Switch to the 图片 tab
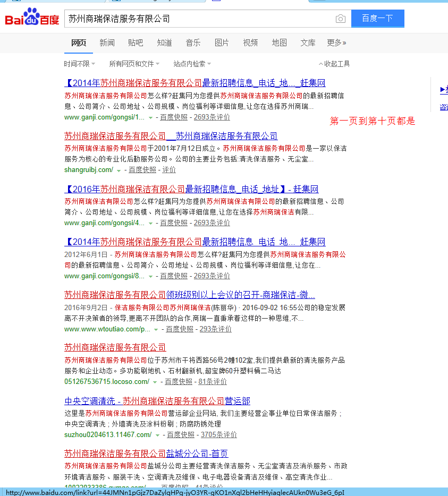This screenshot has height=496, width=448. [222, 42]
